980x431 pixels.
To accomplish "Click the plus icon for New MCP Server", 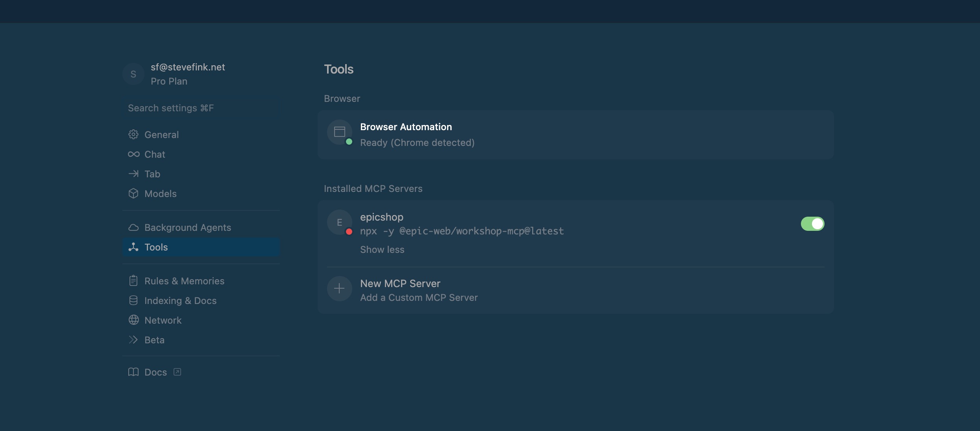I will tap(339, 289).
